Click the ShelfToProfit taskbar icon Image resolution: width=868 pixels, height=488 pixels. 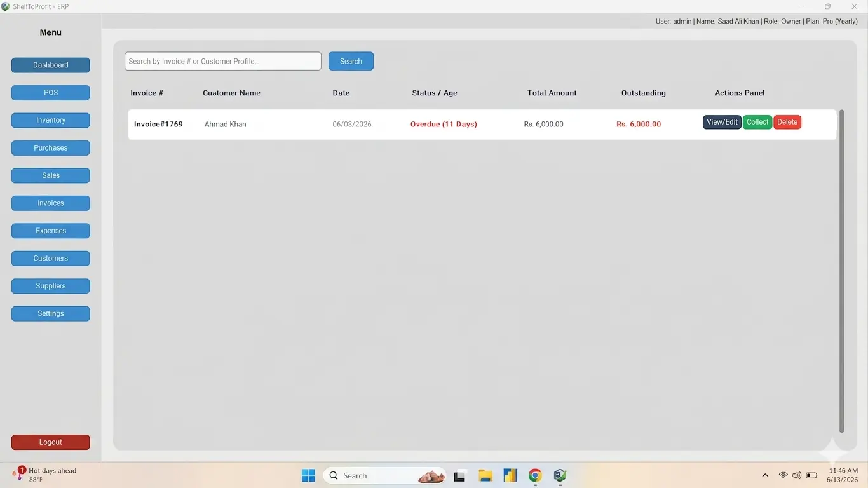pyautogui.click(x=560, y=475)
